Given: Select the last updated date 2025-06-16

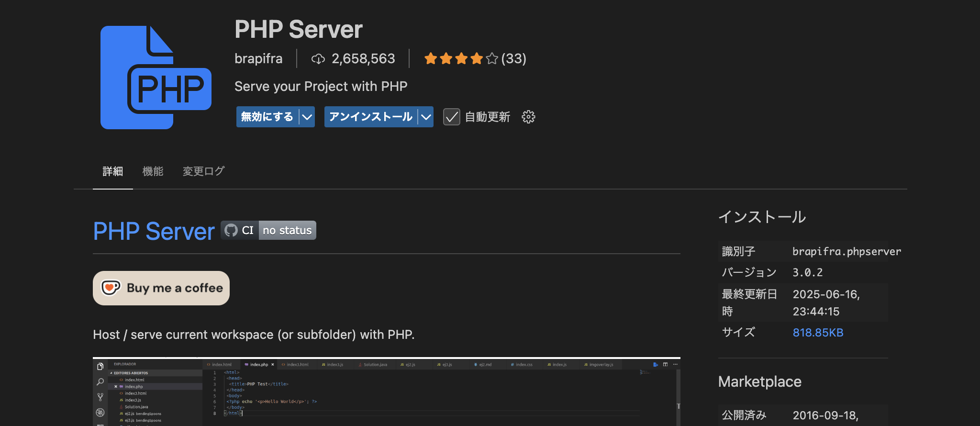Looking at the screenshot, I should click(x=826, y=294).
